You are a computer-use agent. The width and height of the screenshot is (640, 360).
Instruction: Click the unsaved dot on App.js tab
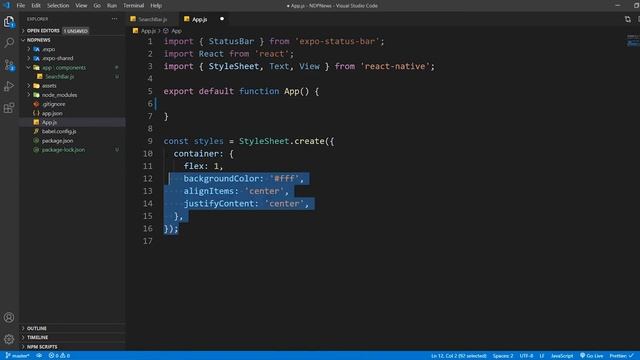pyautogui.click(x=222, y=19)
